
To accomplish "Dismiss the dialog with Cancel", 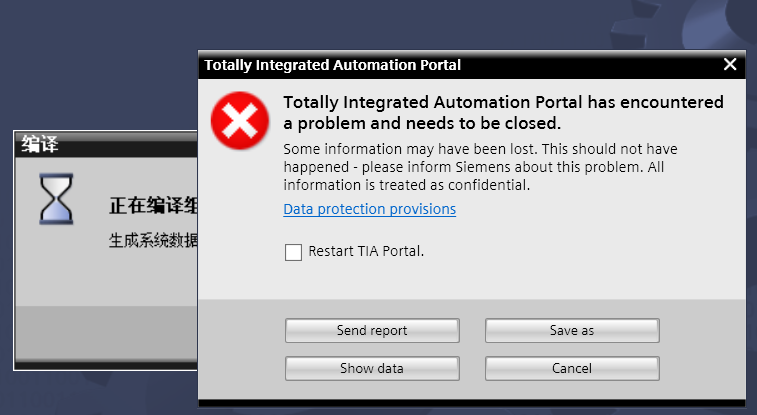I will point(572,369).
